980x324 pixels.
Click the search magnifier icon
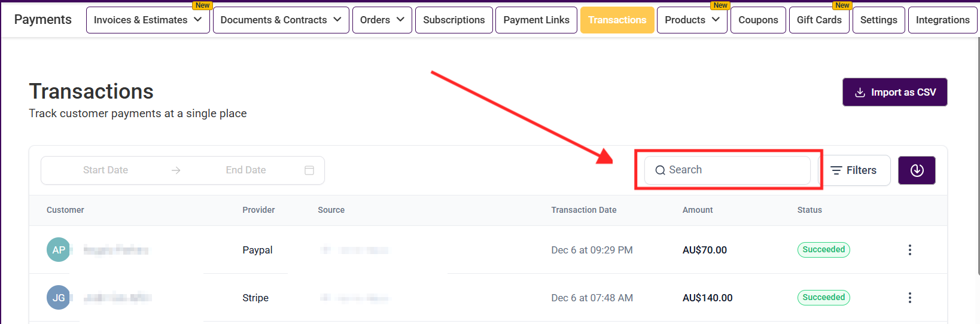pos(660,170)
